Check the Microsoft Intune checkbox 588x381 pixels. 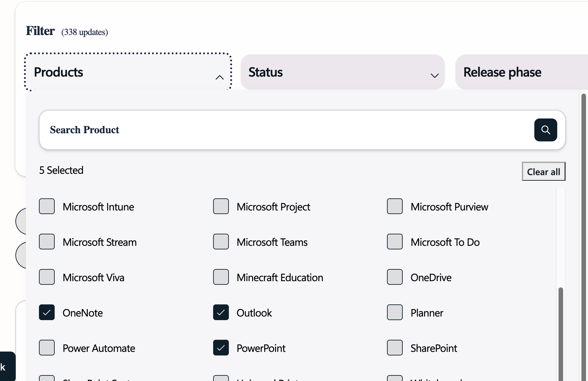point(47,207)
